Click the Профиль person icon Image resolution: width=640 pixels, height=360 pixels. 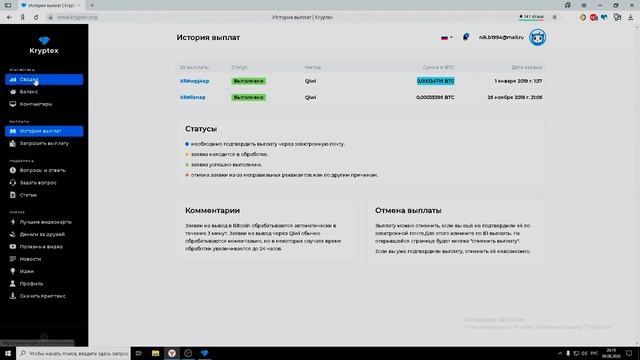13,283
